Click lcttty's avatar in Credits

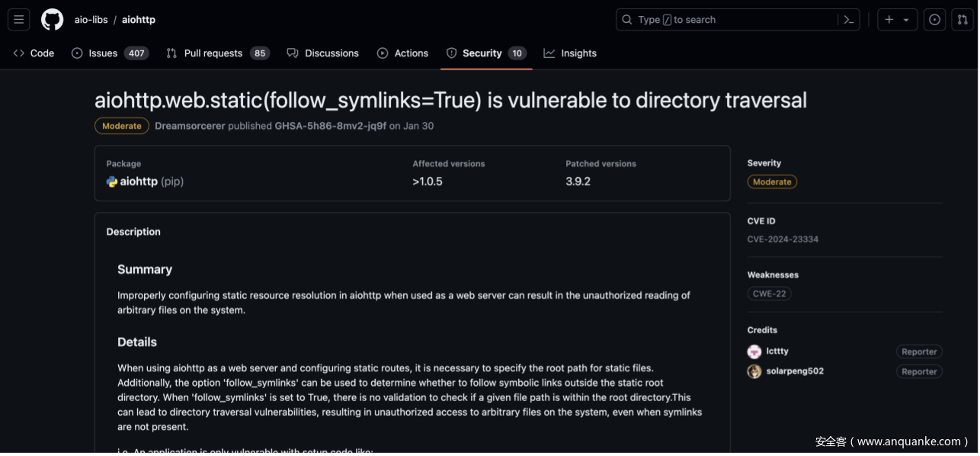point(754,352)
